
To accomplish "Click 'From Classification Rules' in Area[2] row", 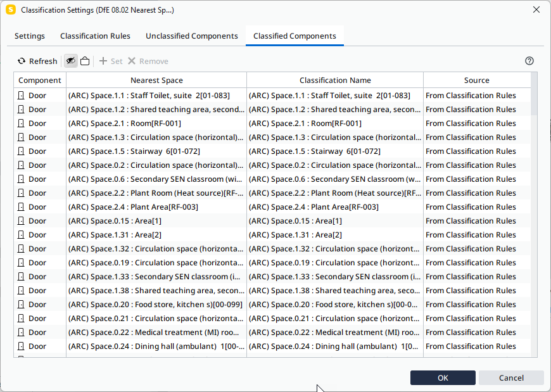I will (x=471, y=235).
